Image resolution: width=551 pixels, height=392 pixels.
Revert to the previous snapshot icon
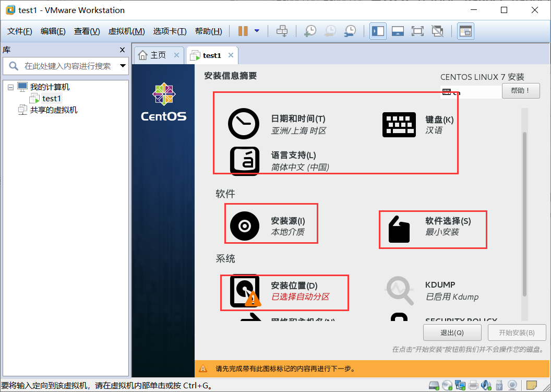[330, 31]
